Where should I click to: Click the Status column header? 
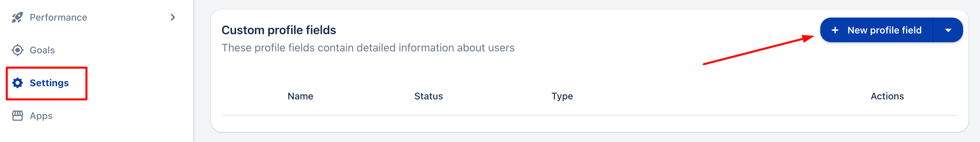pos(428,96)
